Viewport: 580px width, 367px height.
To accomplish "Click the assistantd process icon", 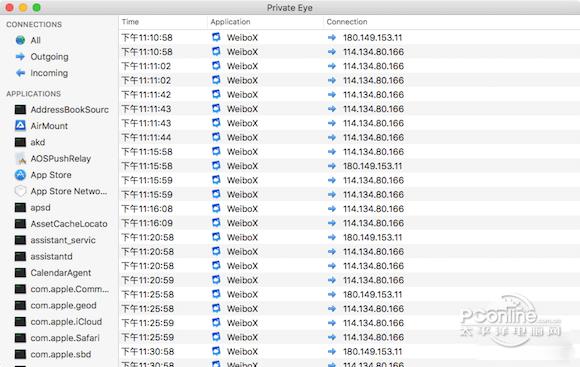I will pyautogui.click(x=20, y=256).
